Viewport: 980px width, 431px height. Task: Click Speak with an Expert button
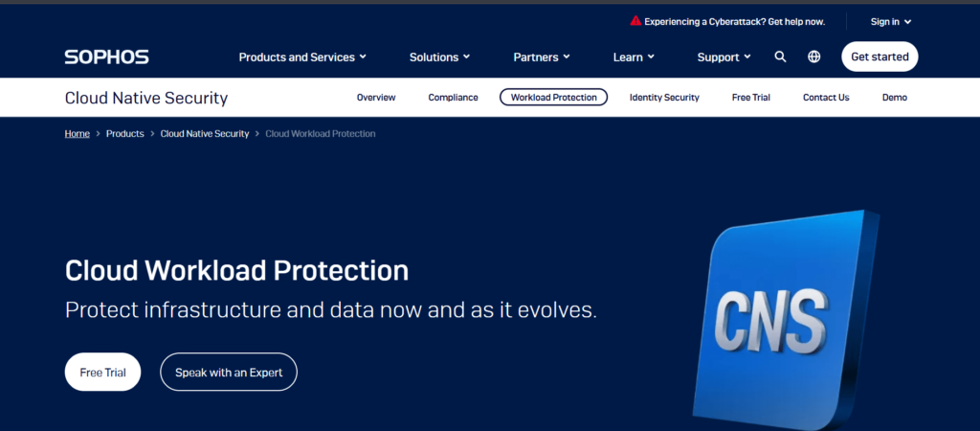(x=229, y=373)
